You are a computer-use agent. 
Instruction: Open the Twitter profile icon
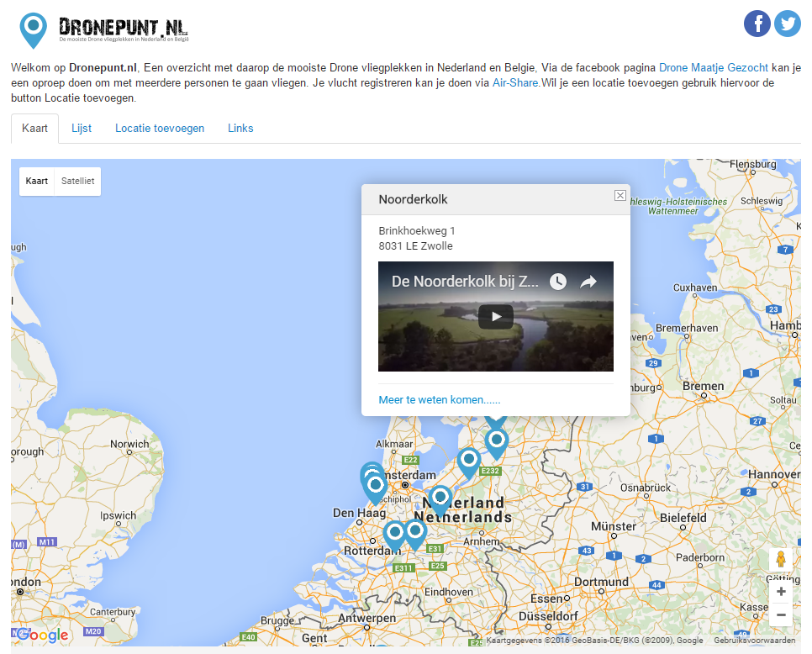click(788, 24)
